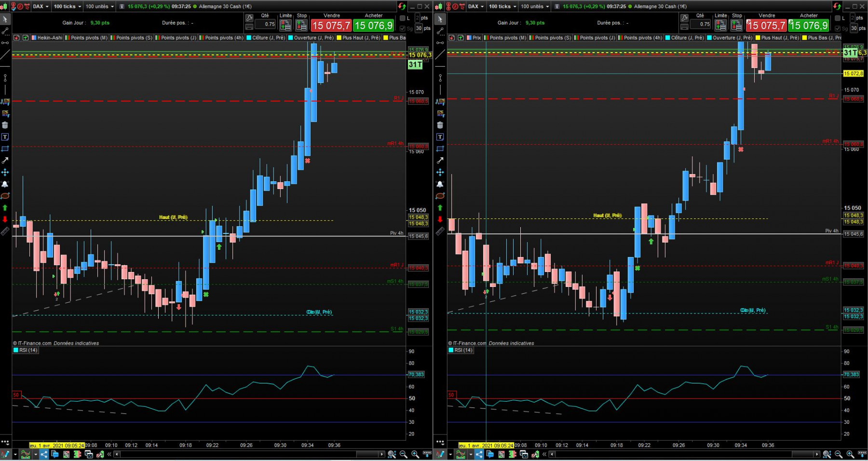Open the 100 ticks timeframe dropdown in left chart
Image resolution: width=868 pixels, height=461 pixels.
coord(67,6)
